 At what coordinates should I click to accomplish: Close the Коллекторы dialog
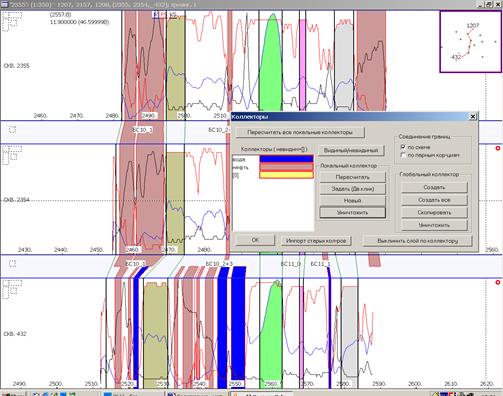pyautogui.click(x=472, y=117)
